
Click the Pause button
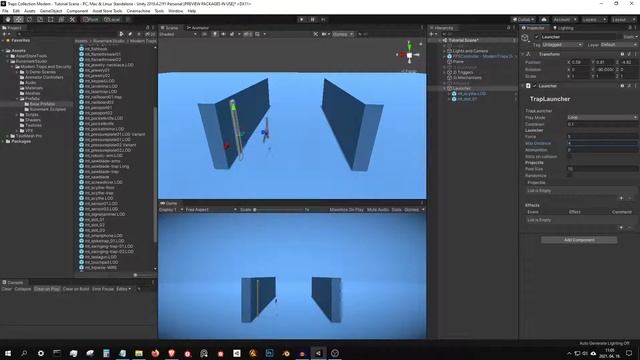coord(313,20)
